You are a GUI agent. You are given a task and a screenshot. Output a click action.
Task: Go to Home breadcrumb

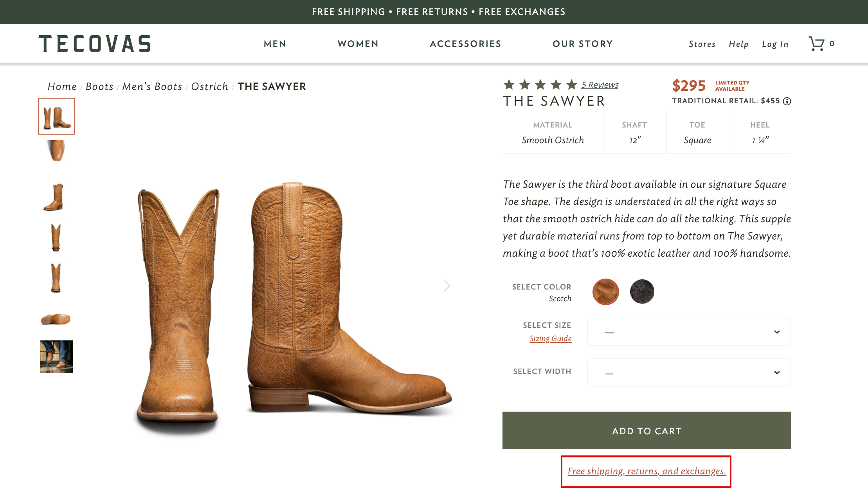62,86
